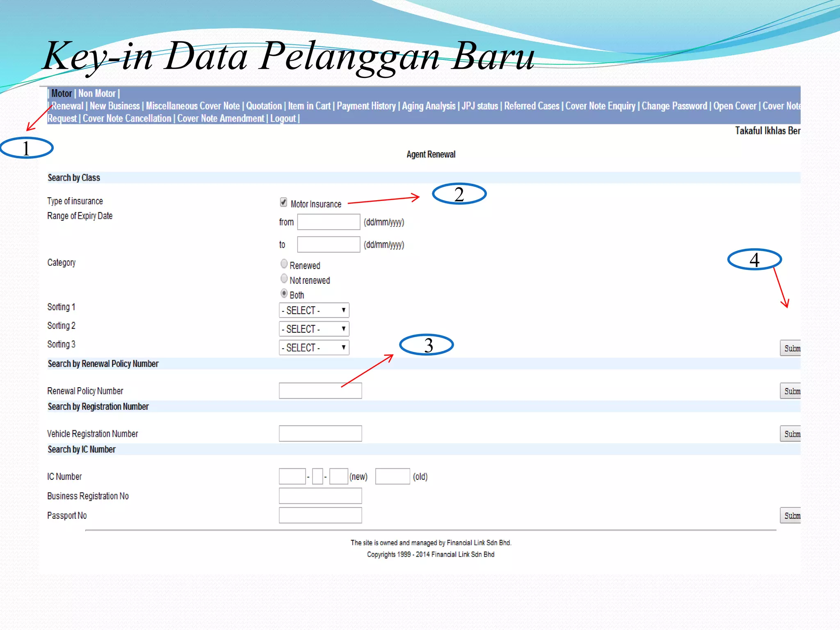Select the Both category radio button
The height and width of the screenshot is (630, 840).
tap(284, 294)
